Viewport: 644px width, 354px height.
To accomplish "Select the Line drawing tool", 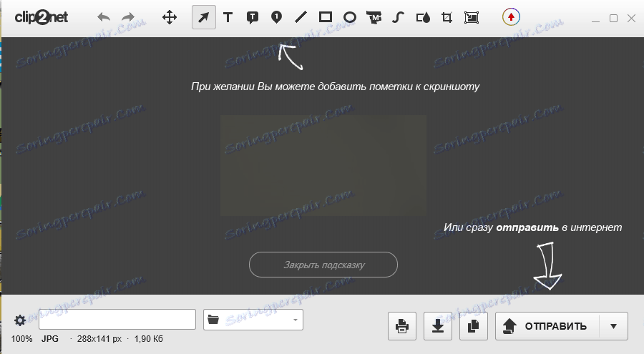I will pyautogui.click(x=301, y=17).
